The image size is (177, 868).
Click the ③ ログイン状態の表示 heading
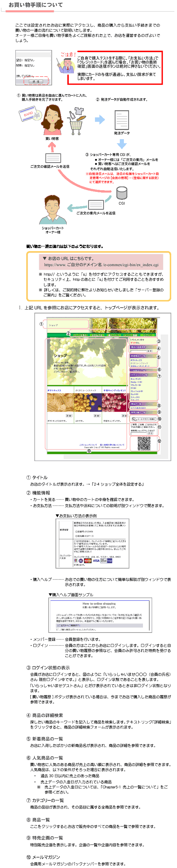point(48,668)
